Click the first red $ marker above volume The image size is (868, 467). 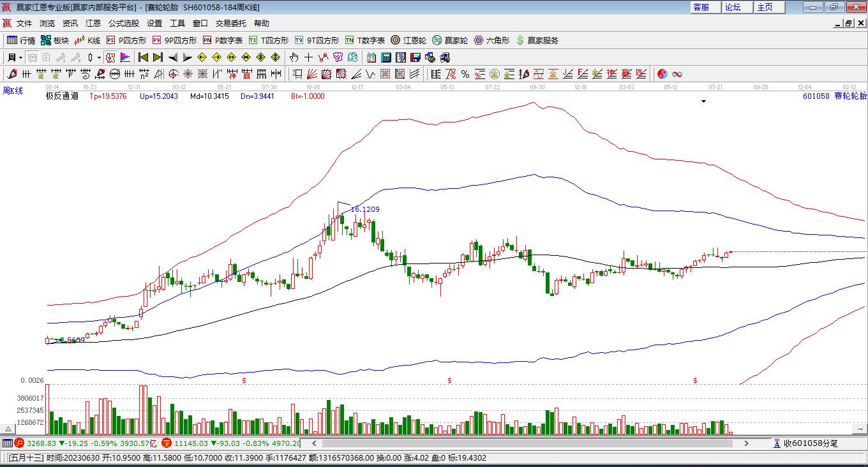pyautogui.click(x=244, y=381)
